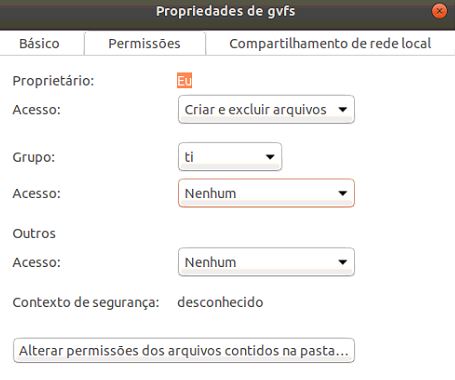
Task: Click the Contexto de segurança label
Action: [x=86, y=303]
